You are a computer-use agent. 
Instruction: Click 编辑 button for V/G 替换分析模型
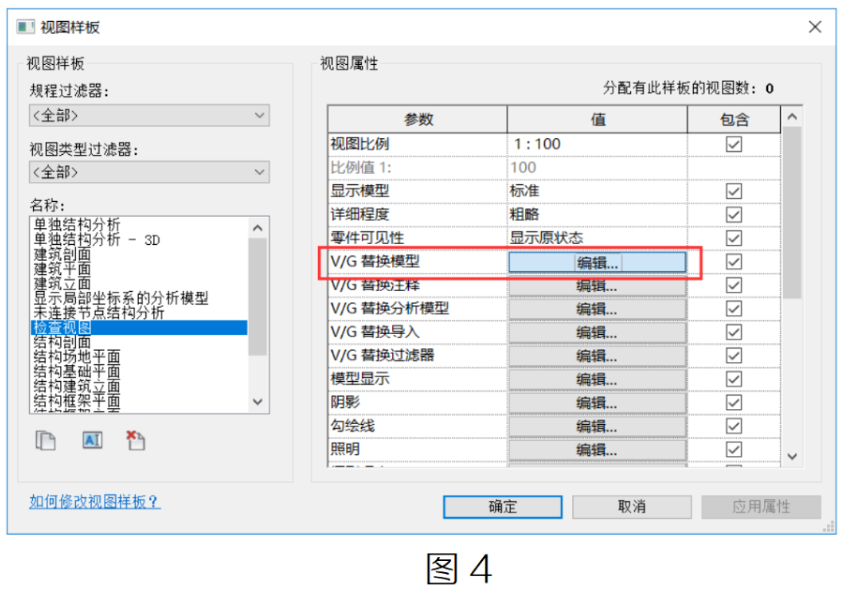(597, 309)
